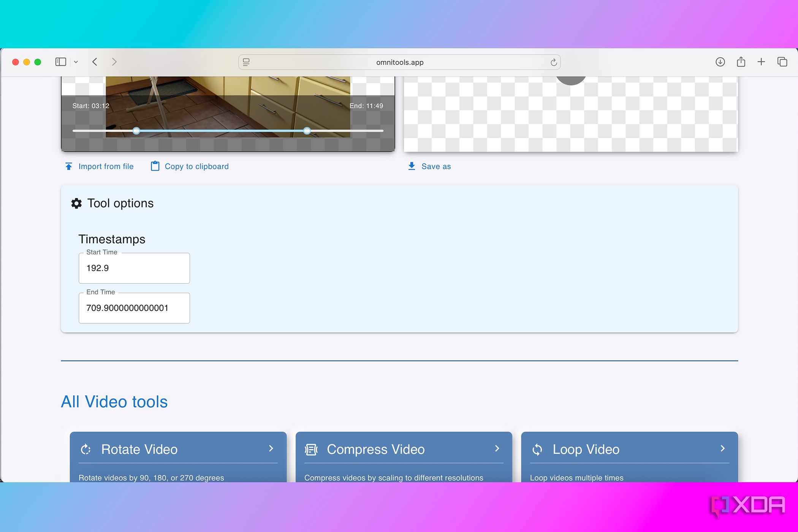The image size is (798, 532).
Task: Click the video preview thumbnail
Action: click(228, 107)
